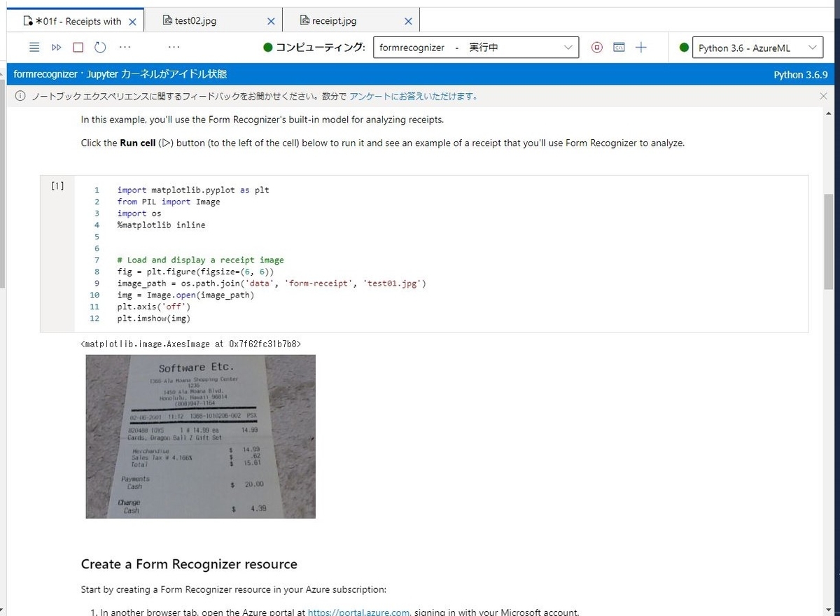Stop the compute instance with the red circle icon
The image size is (840, 616).
[x=597, y=48]
